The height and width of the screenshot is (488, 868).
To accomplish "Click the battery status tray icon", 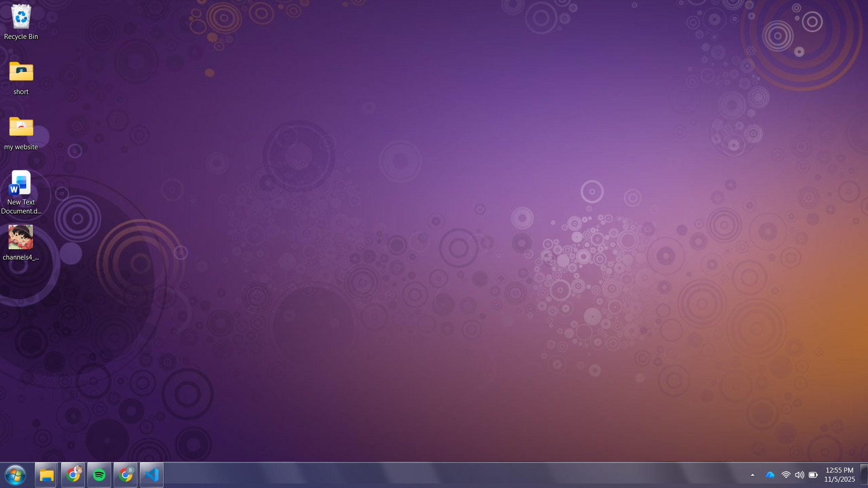I will [x=813, y=475].
